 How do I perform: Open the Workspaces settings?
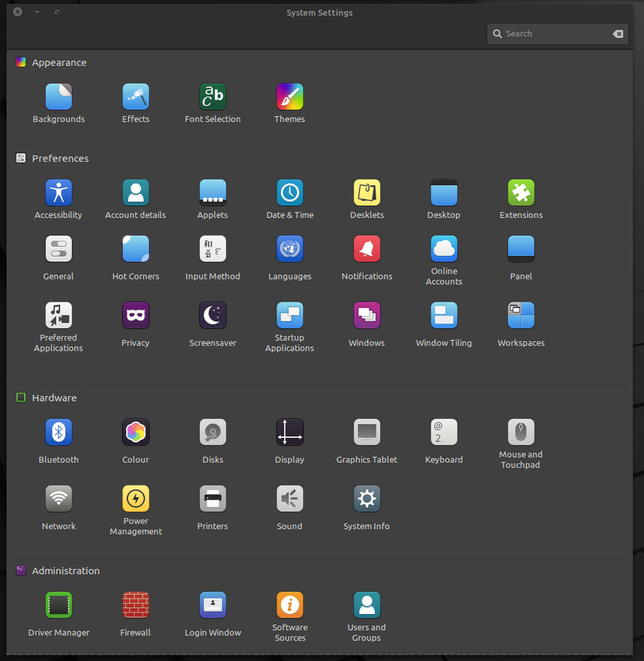click(x=521, y=316)
